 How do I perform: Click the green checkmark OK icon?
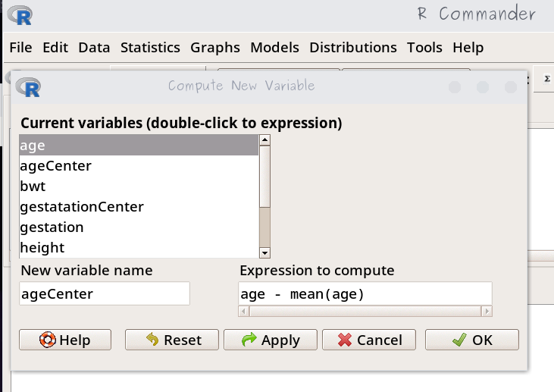point(459,340)
